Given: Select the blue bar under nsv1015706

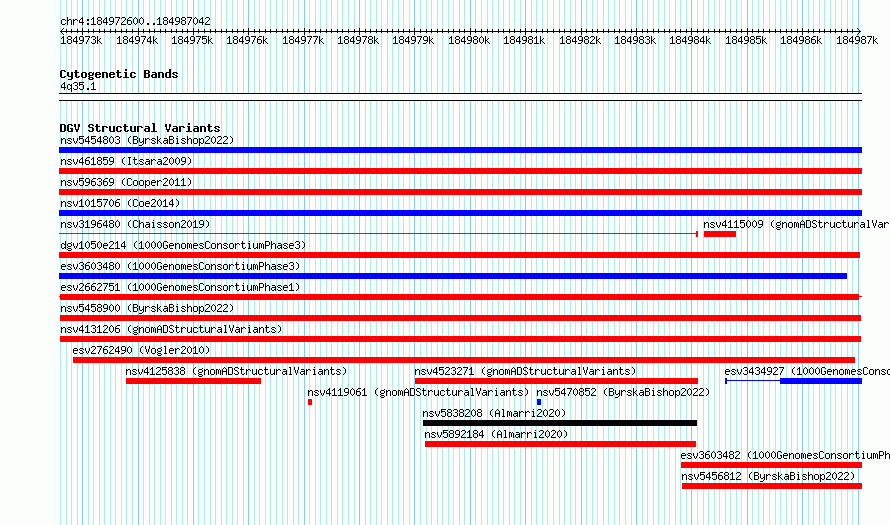Looking at the screenshot, I should tap(460, 213).
